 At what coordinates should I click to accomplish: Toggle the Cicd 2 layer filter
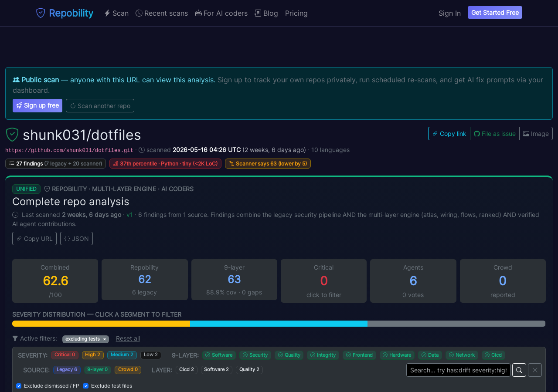187,370
